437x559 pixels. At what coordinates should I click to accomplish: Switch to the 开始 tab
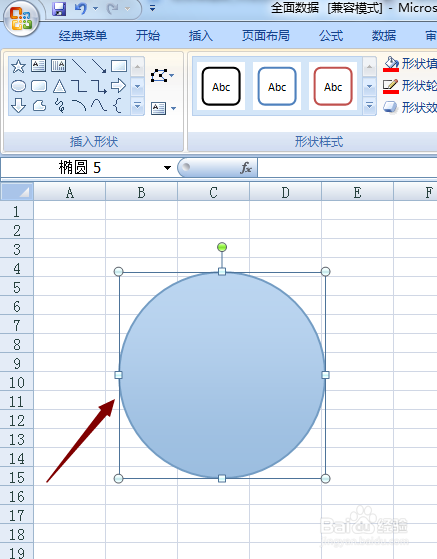[x=148, y=36]
